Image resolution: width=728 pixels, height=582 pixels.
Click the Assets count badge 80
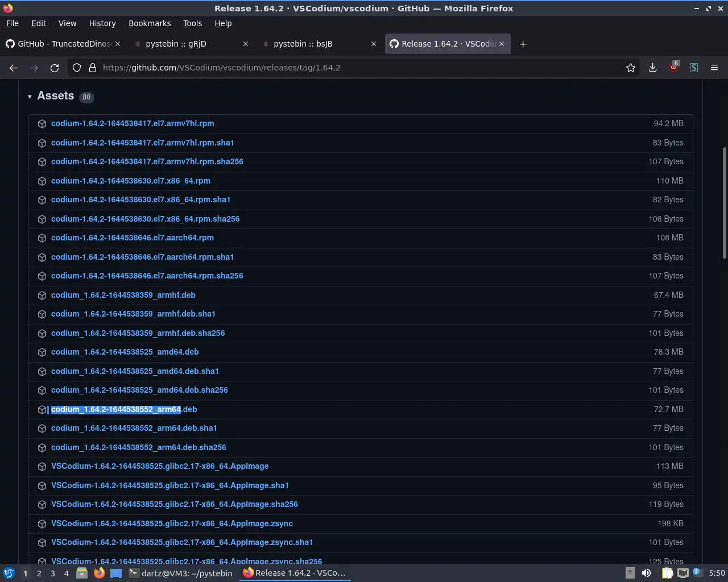(86, 97)
